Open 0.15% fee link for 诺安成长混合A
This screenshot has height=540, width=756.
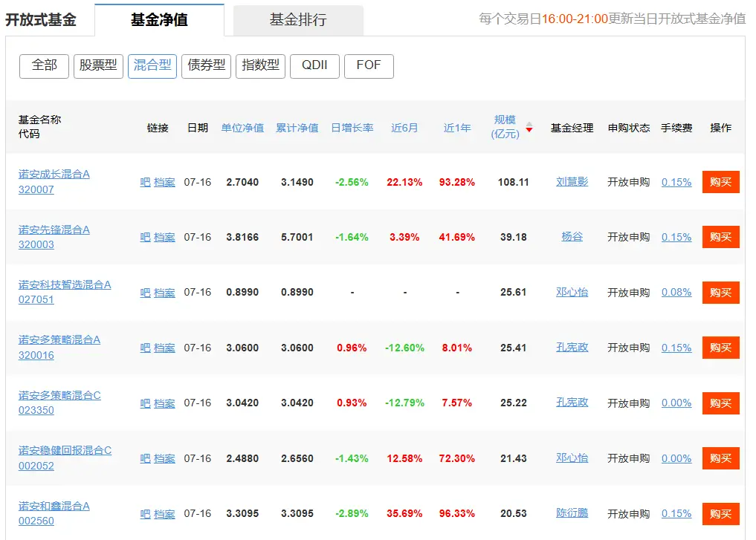click(676, 182)
